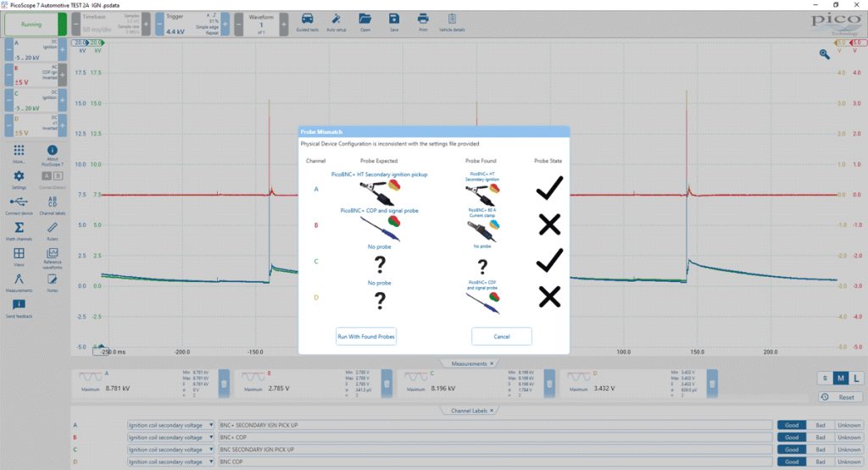868x470 pixels.
Task: Delete channel B measurement with trash icon
Action: coord(387,383)
